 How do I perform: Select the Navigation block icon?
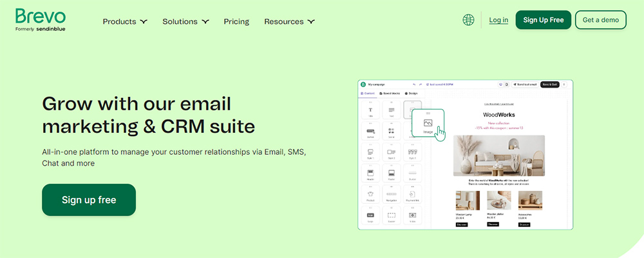click(392, 195)
